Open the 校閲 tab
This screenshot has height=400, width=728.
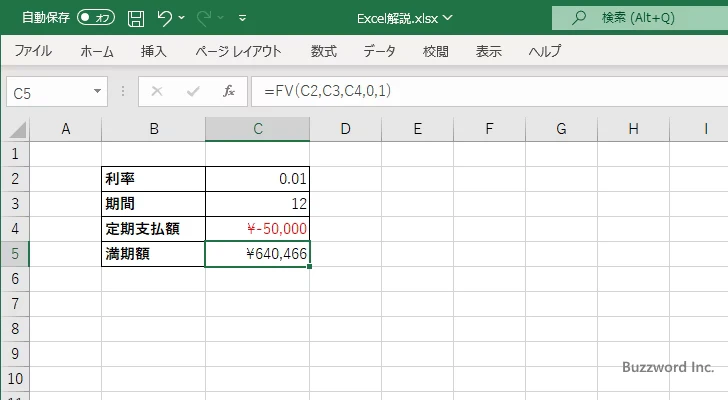click(x=436, y=51)
